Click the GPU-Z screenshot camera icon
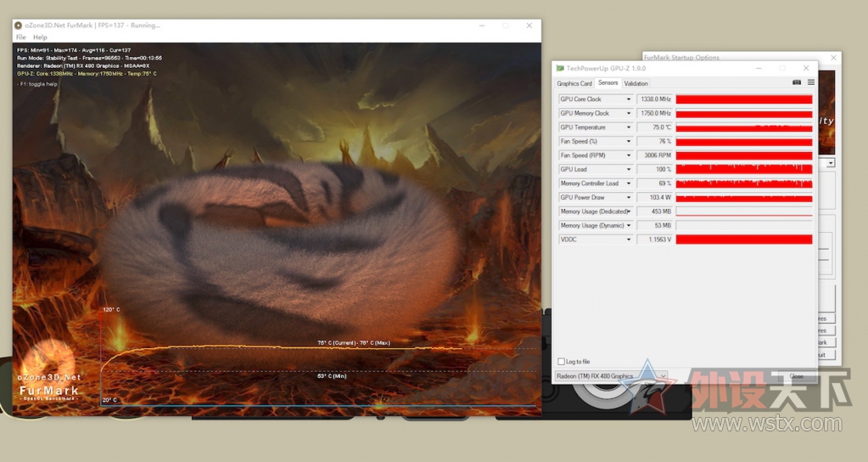The width and height of the screenshot is (868, 462). click(797, 82)
